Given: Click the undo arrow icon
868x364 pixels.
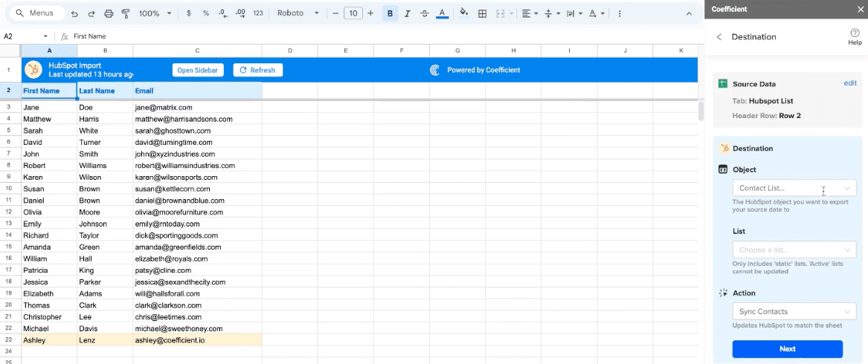Looking at the screenshot, I should [x=74, y=13].
